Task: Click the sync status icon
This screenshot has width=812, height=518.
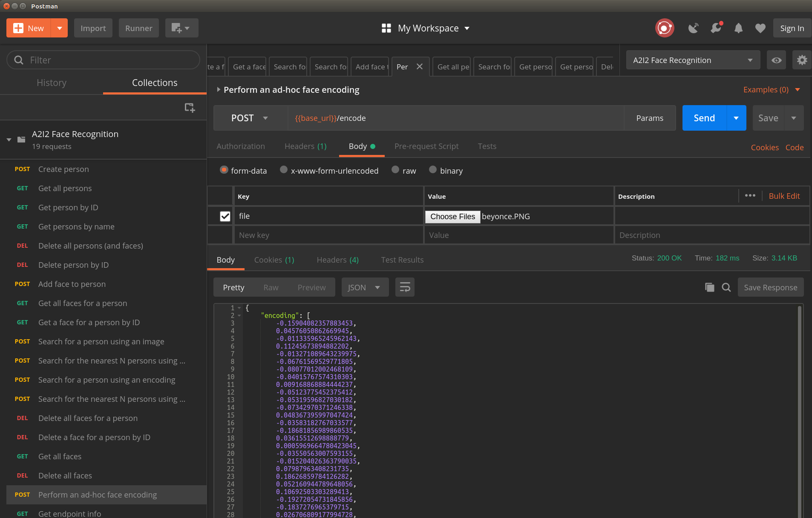Action: (664, 28)
